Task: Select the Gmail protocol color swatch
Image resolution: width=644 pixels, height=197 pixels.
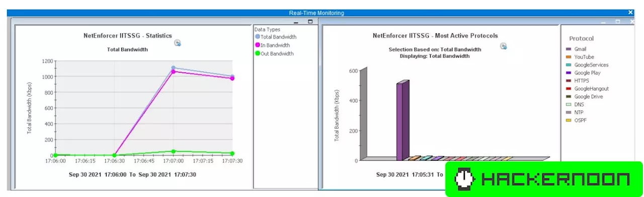Action: 569,49
